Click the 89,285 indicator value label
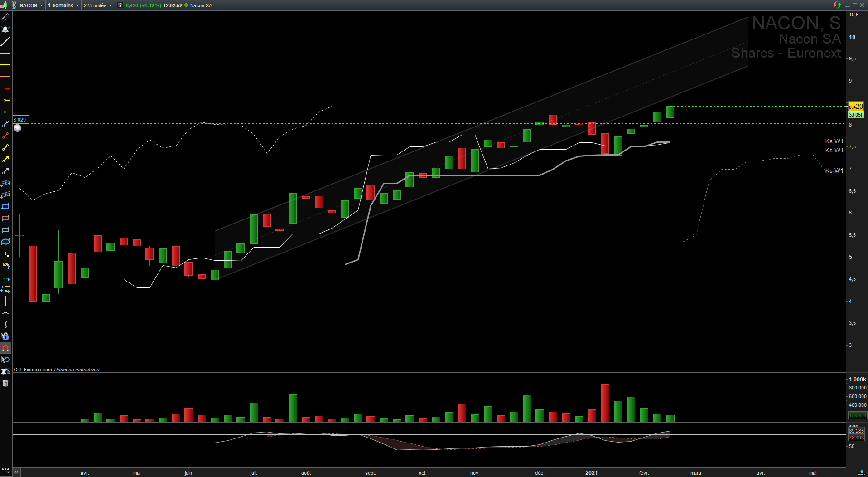 point(856,431)
